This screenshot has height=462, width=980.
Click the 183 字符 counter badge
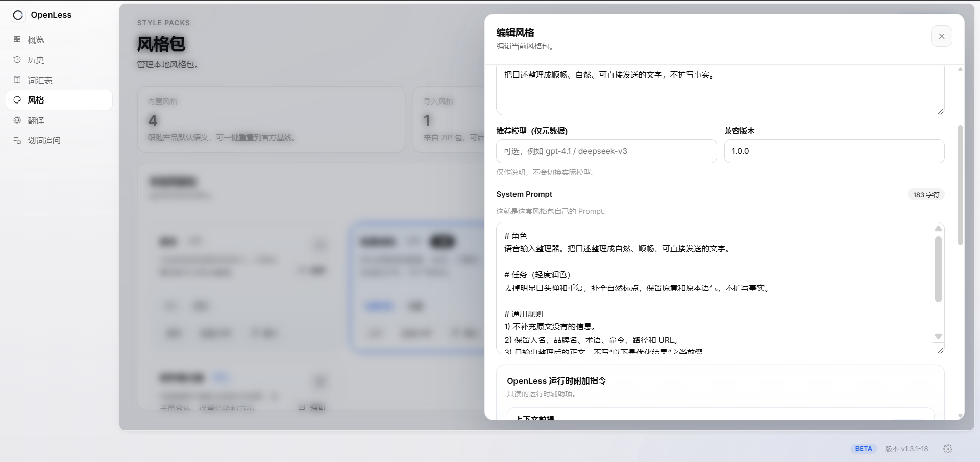926,195
